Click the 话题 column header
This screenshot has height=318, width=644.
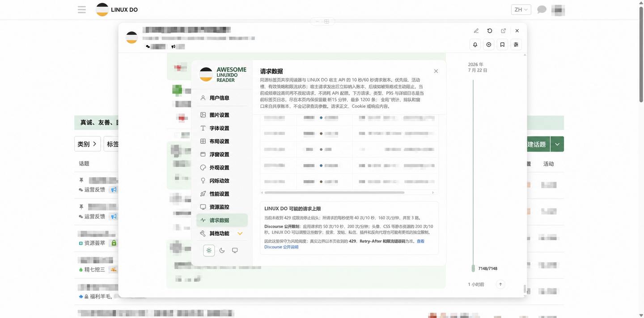pyautogui.click(x=84, y=164)
